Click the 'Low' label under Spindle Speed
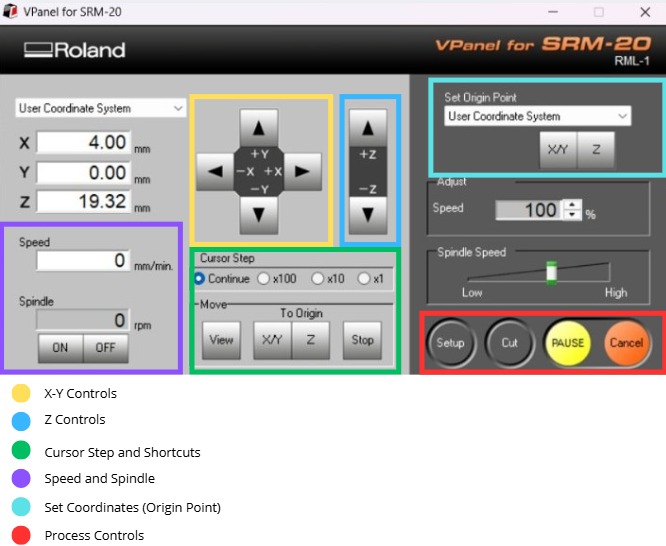 [472, 293]
